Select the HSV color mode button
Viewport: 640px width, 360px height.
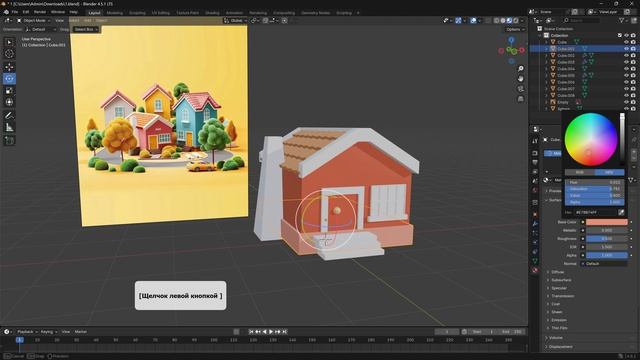pyautogui.click(x=609, y=172)
